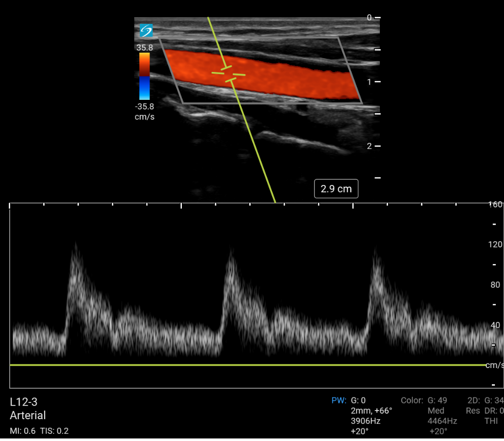
Task: Click the THI harmonic imaging indicator
Action: [491, 421]
